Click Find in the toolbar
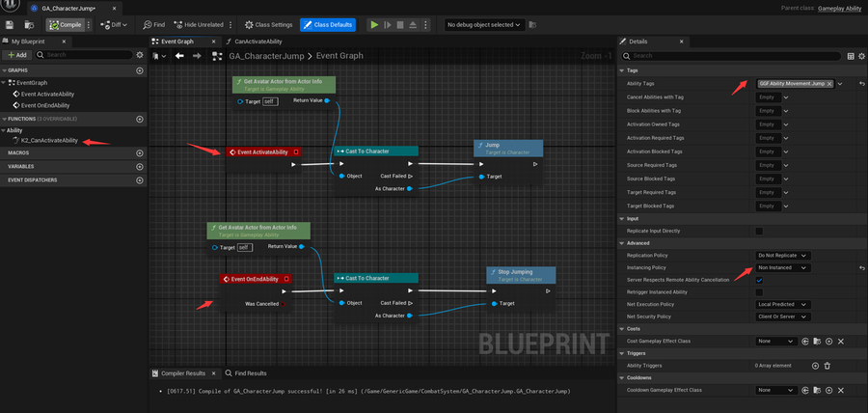 pos(154,25)
